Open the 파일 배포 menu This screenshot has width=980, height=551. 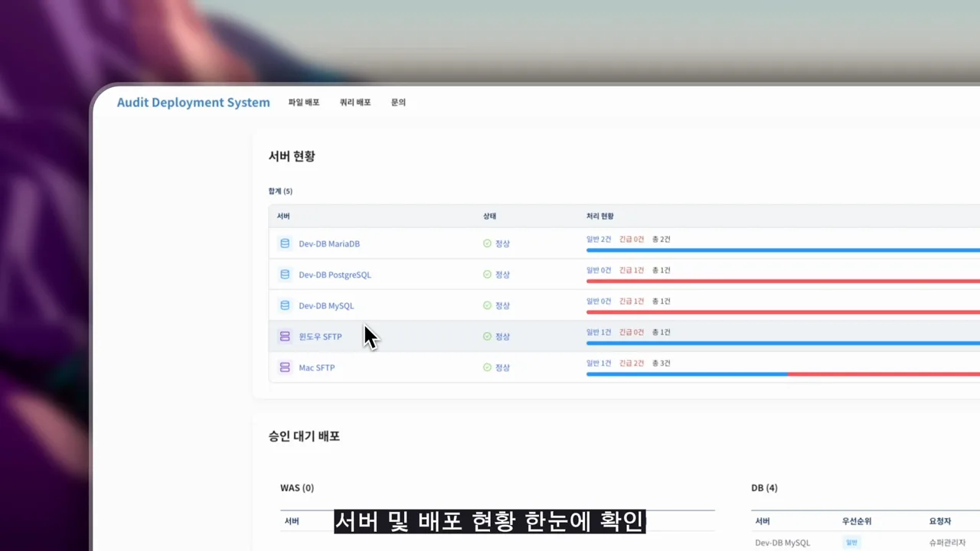click(x=304, y=102)
